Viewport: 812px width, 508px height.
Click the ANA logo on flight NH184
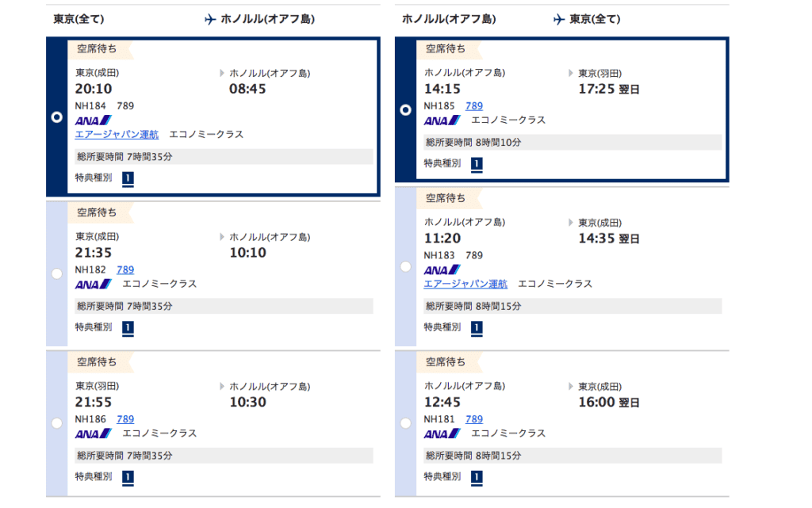92,120
